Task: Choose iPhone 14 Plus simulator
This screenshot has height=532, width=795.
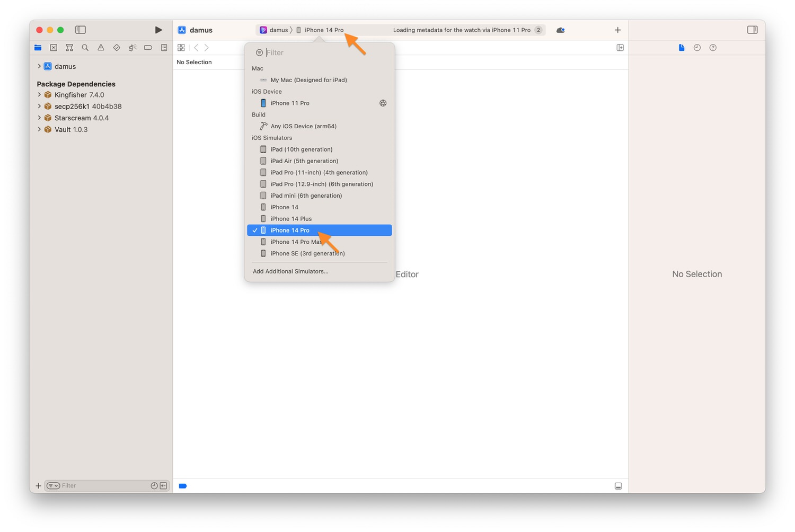Action: [x=319, y=219]
